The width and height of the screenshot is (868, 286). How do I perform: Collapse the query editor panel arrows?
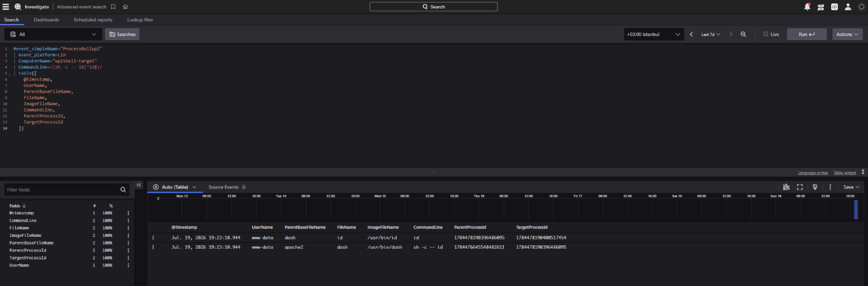click(x=863, y=172)
